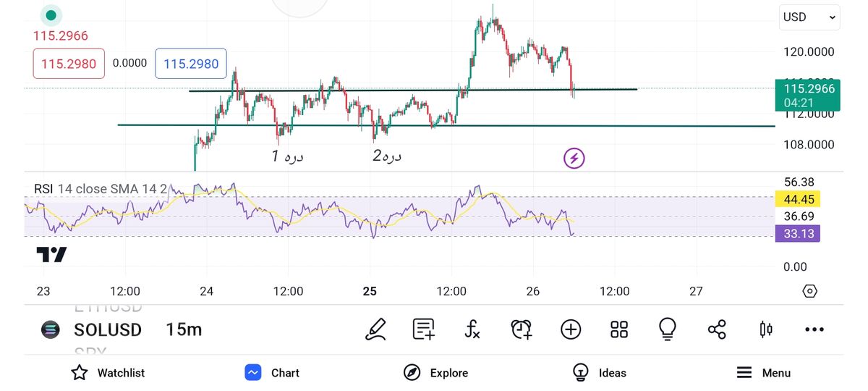The width and height of the screenshot is (868, 391).
Task: Open the drawing tools pencil icon
Action: pos(376,329)
